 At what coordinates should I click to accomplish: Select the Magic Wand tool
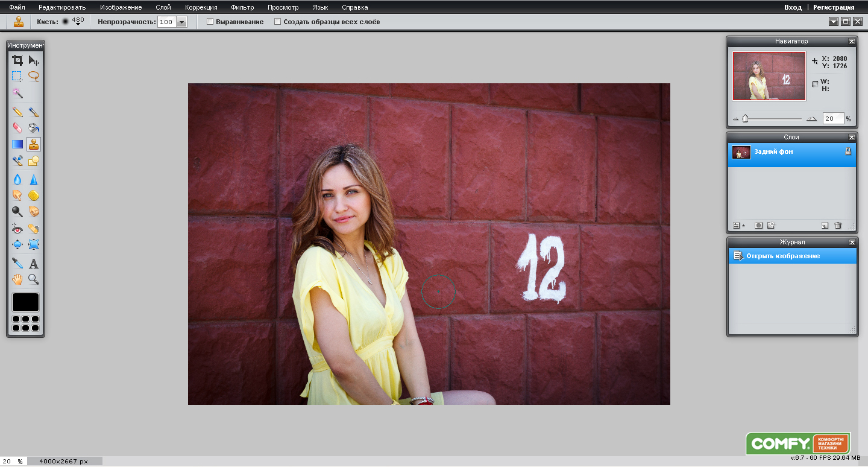(17, 93)
